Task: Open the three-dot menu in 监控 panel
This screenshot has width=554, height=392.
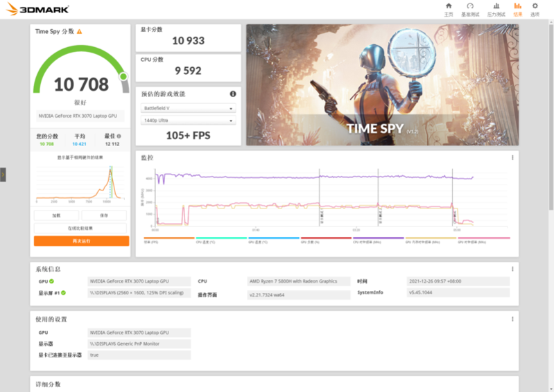Action: pyautogui.click(x=512, y=157)
